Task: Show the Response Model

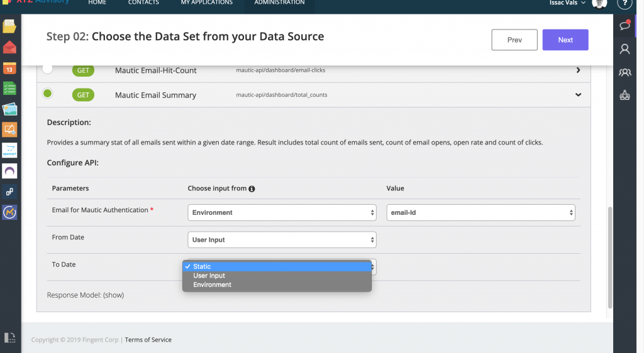Action: pos(113,295)
